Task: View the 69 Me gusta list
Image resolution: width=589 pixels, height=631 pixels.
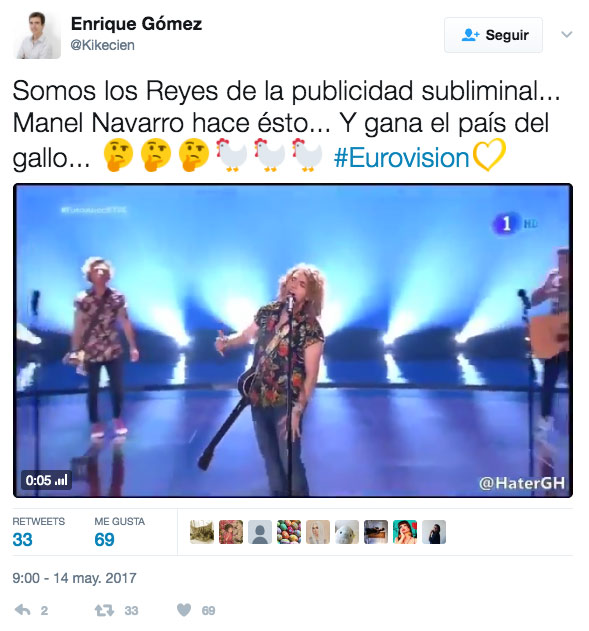Action: (119, 531)
